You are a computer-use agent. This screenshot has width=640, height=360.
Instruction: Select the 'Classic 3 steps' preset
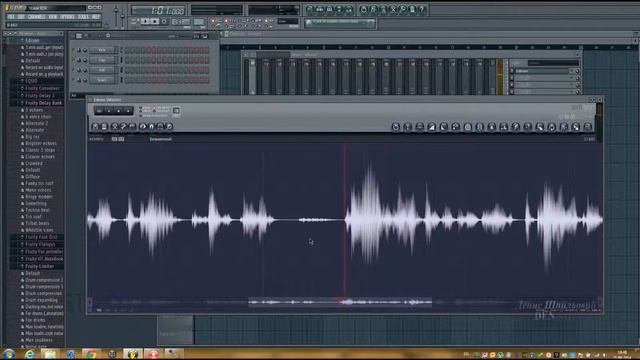40,150
